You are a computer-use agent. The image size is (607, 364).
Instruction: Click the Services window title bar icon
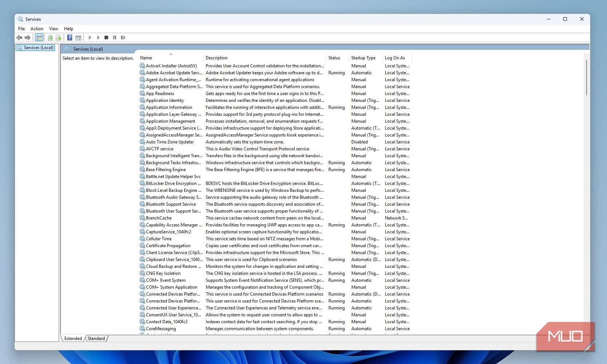(20, 19)
